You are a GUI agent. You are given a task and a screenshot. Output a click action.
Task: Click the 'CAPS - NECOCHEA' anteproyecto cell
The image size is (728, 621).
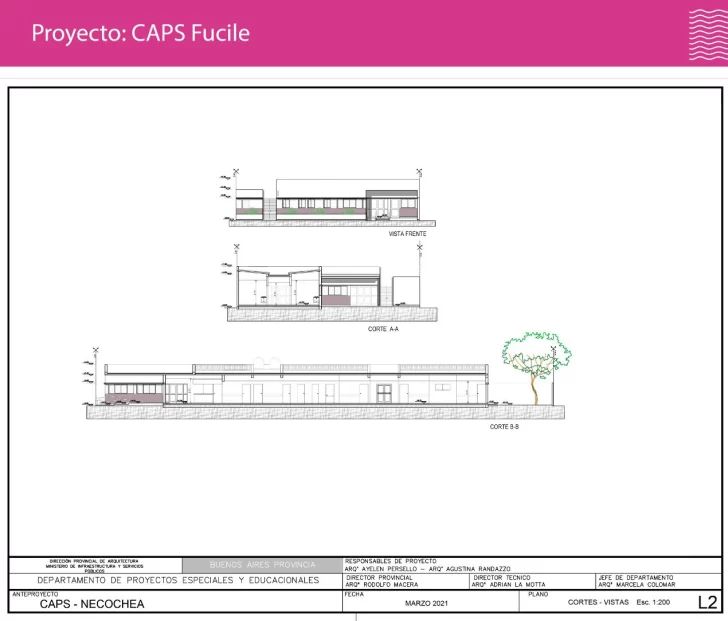tap(92, 604)
